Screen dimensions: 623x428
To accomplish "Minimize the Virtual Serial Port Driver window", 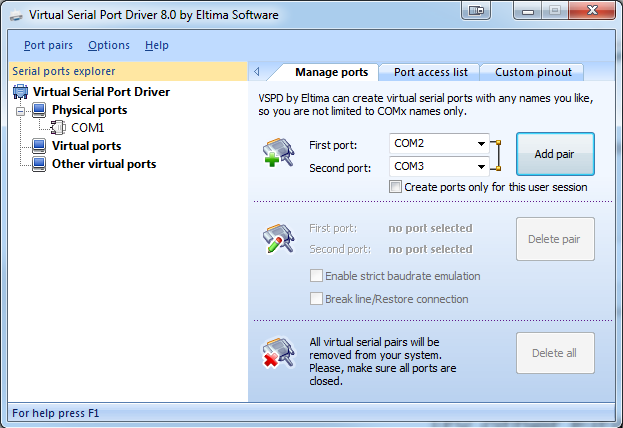I will (528, 10).
